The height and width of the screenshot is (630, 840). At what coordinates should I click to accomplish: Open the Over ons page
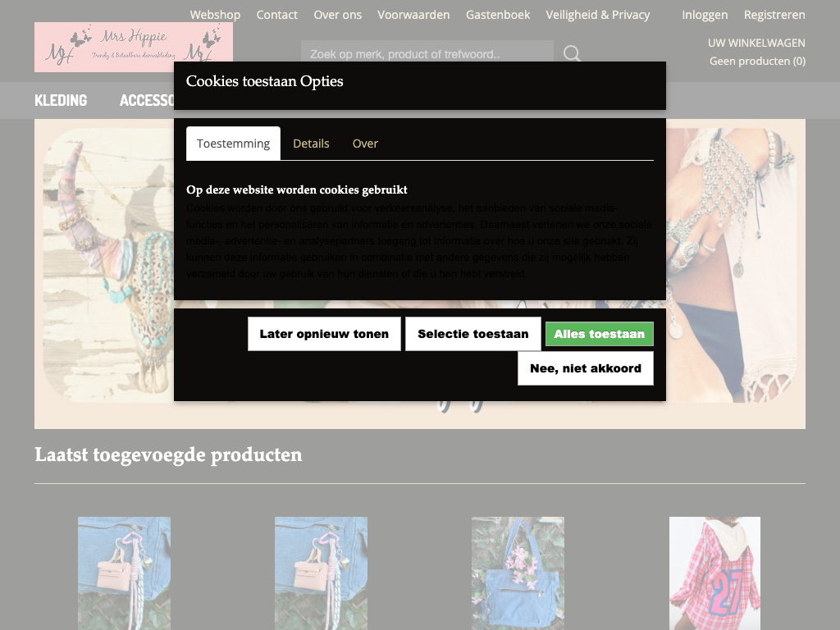coord(337,15)
